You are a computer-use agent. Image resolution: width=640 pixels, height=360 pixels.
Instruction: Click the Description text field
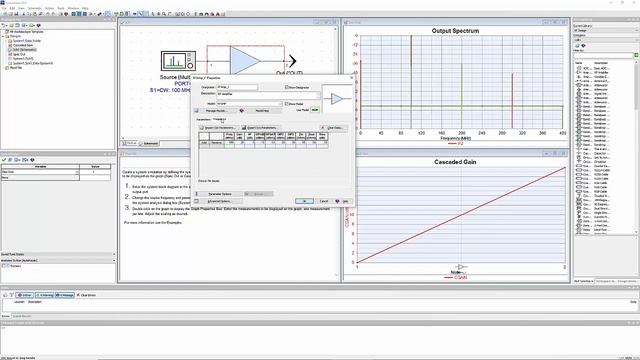[268, 96]
